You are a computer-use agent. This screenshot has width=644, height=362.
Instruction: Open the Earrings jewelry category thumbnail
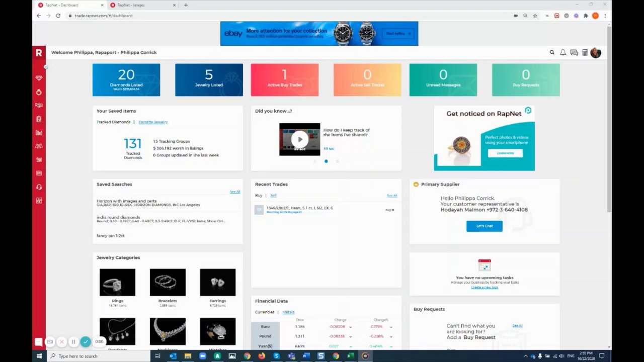point(217,282)
